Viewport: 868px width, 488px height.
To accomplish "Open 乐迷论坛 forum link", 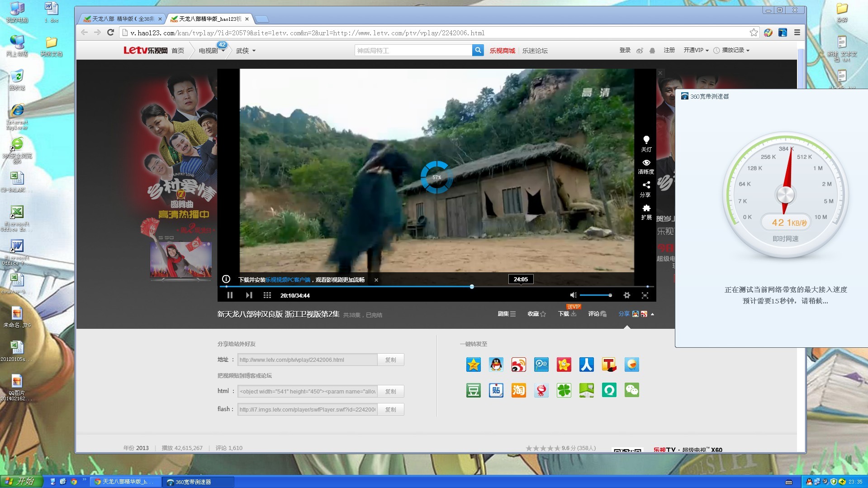I will pos(535,51).
